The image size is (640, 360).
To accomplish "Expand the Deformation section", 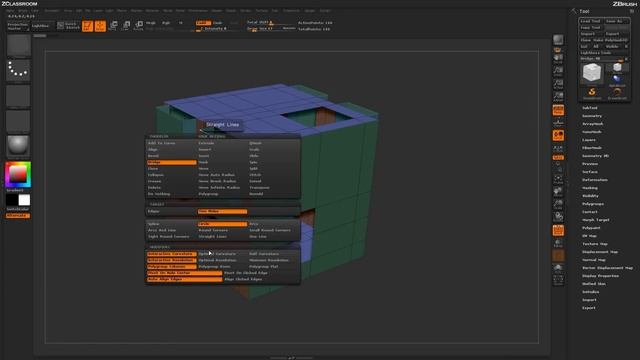I will [595, 180].
